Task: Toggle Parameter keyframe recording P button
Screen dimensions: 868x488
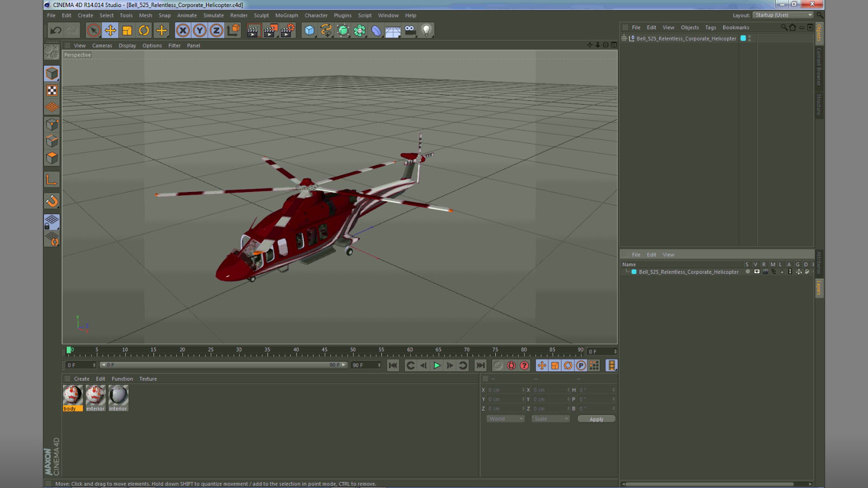Action: (x=581, y=365)
